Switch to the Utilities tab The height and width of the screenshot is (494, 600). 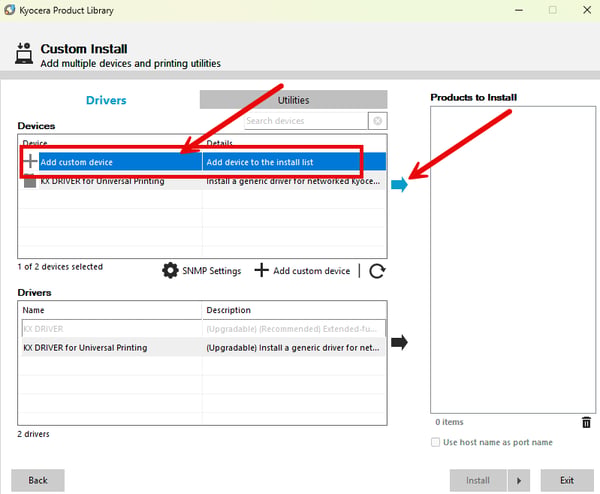[293, 100]
